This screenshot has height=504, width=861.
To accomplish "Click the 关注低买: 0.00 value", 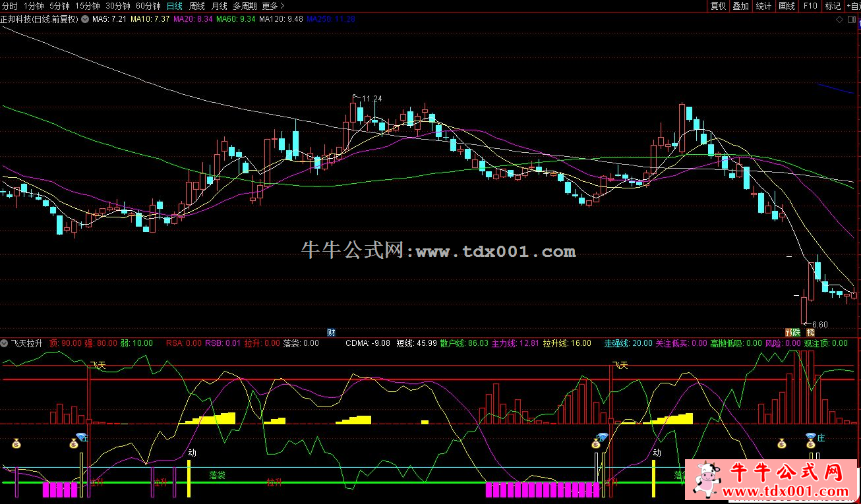I will (681, 343).
